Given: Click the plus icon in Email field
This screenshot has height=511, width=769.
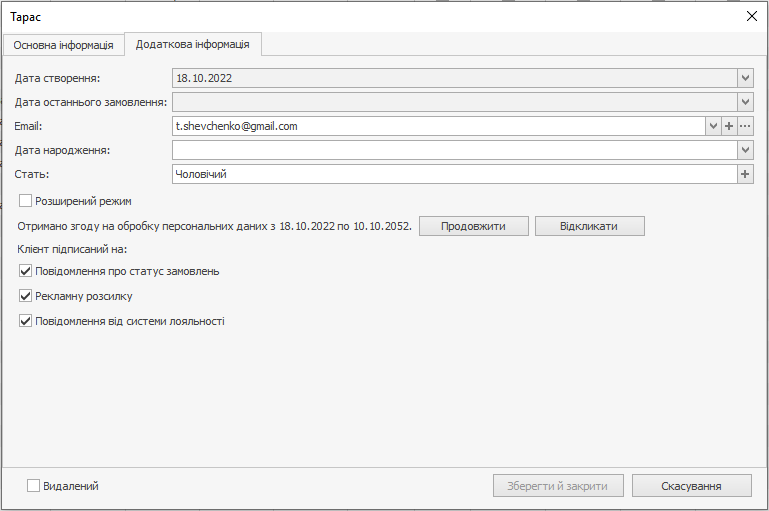Looking at the screenshot, I should [x=729, y=126].
